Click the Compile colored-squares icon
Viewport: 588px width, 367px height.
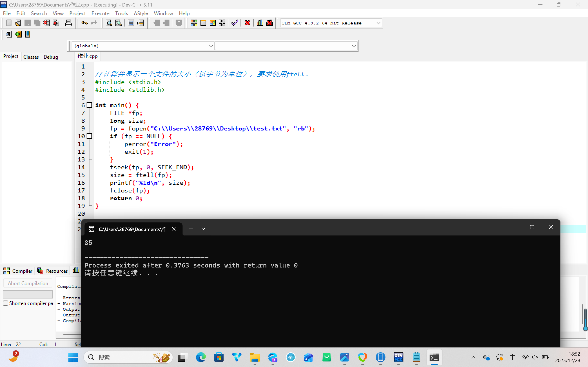(x=194, y=23)
